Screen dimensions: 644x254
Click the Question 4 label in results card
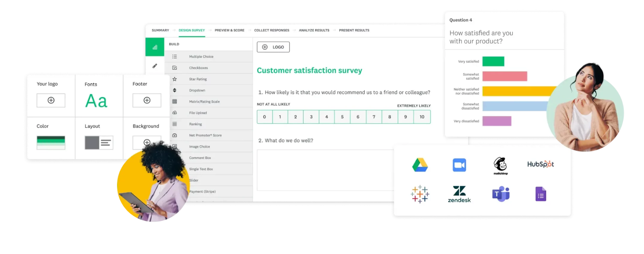tap(461, 20)
